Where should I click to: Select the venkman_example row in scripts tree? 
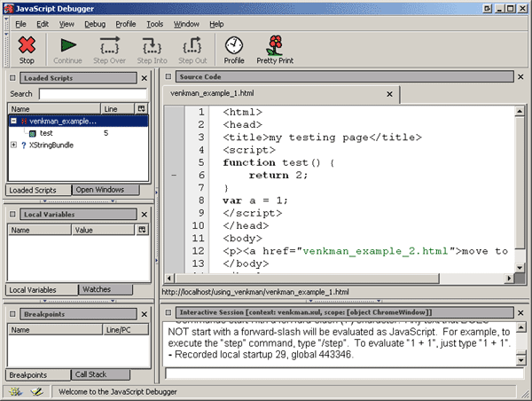click(78, 122)
